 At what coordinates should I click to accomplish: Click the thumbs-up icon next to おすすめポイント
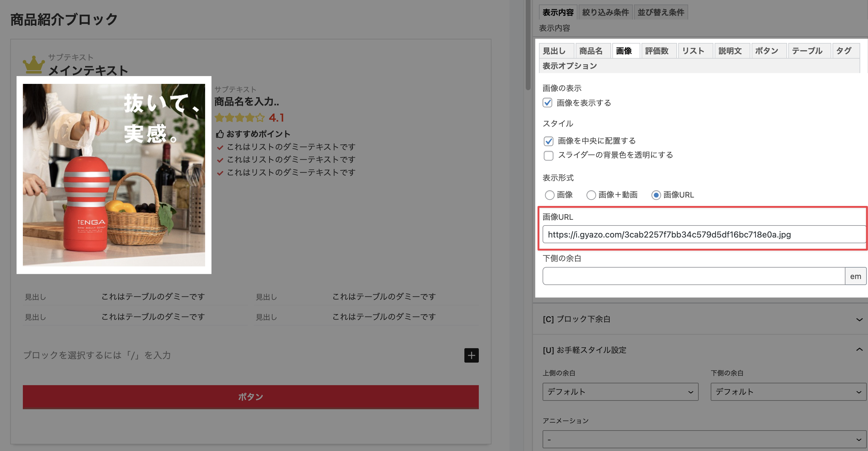220,134
